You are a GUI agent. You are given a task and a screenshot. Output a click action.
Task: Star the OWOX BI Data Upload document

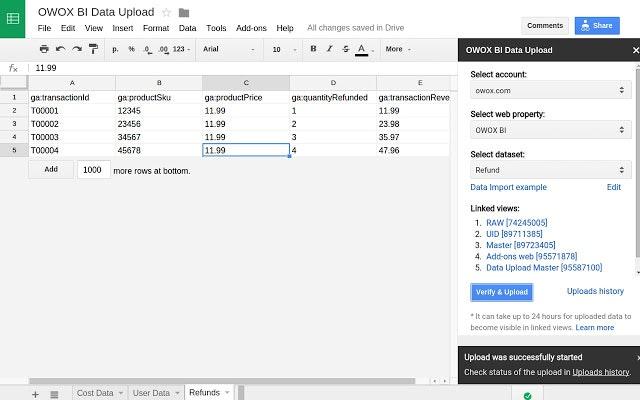[166, 13]
